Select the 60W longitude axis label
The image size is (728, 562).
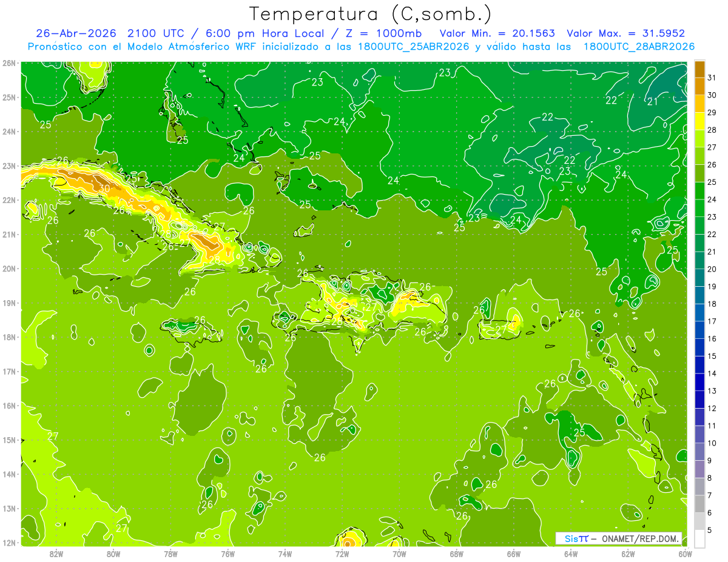click(x=685, y=554)
